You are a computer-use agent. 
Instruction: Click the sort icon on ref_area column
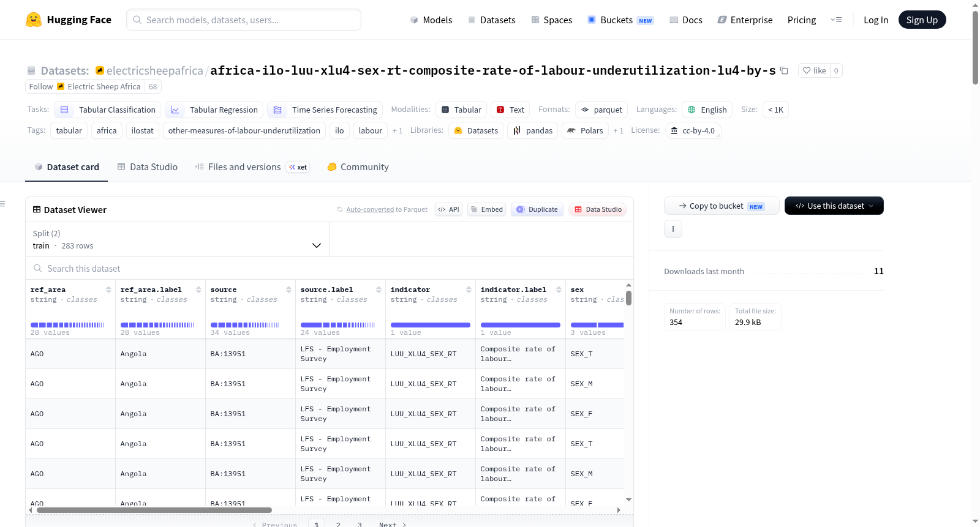[x=108, y=290]
